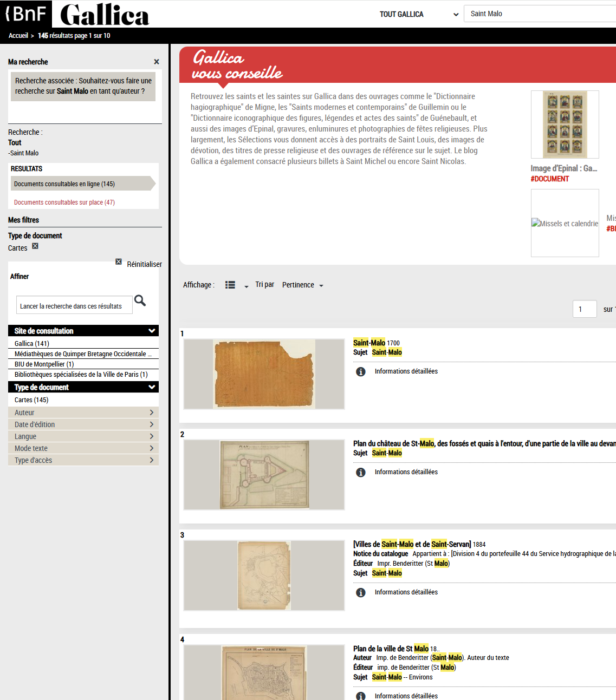Filter by Médiathèques de Quimper Bretagne Occidentale
The width and height of the screenshot is (616, 700).
[82, 354]
